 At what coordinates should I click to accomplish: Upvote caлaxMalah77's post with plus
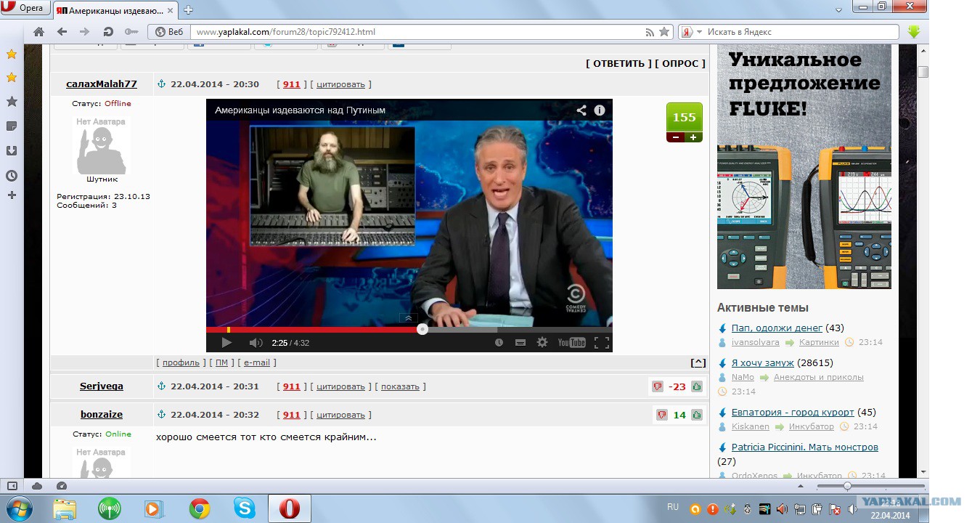(693, 137)
